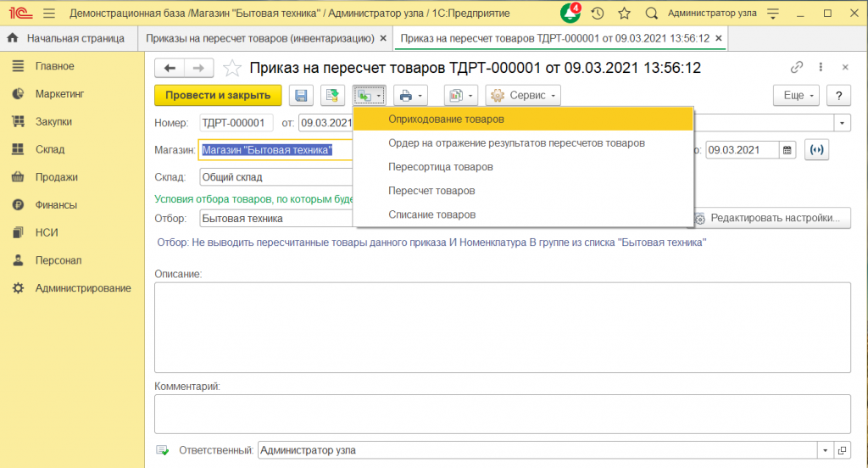Click the Отбор field Бытовая техника

[x=276, y=218]
